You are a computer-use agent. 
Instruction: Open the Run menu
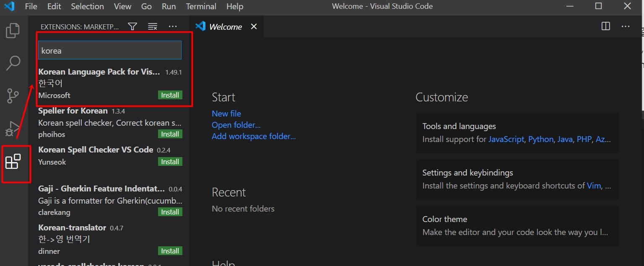click(x=169, y=6)
